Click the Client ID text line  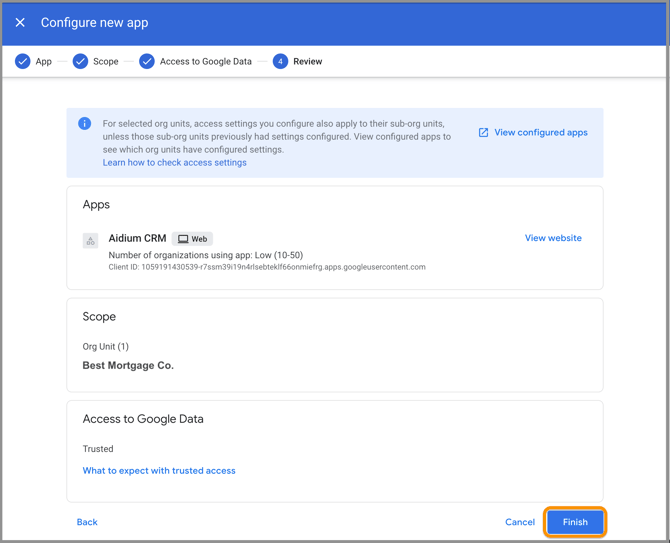(267, 267)
